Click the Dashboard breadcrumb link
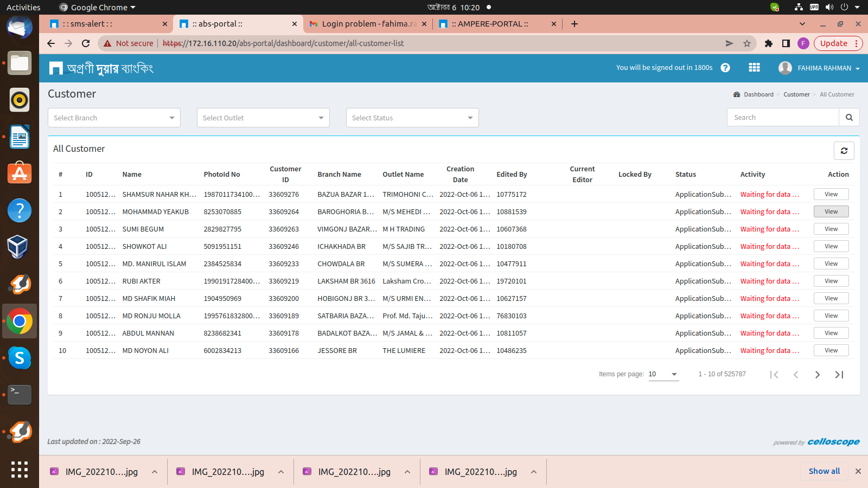 [758, 94]
